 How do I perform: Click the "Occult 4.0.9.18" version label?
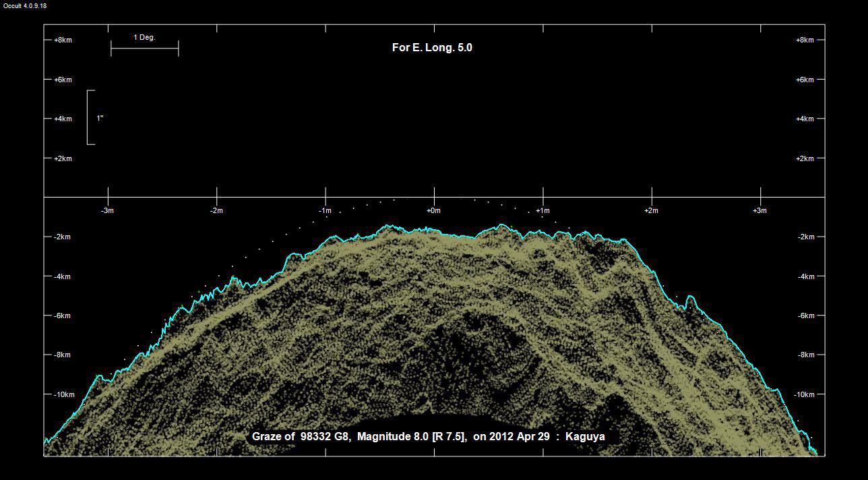pos(25,5)
